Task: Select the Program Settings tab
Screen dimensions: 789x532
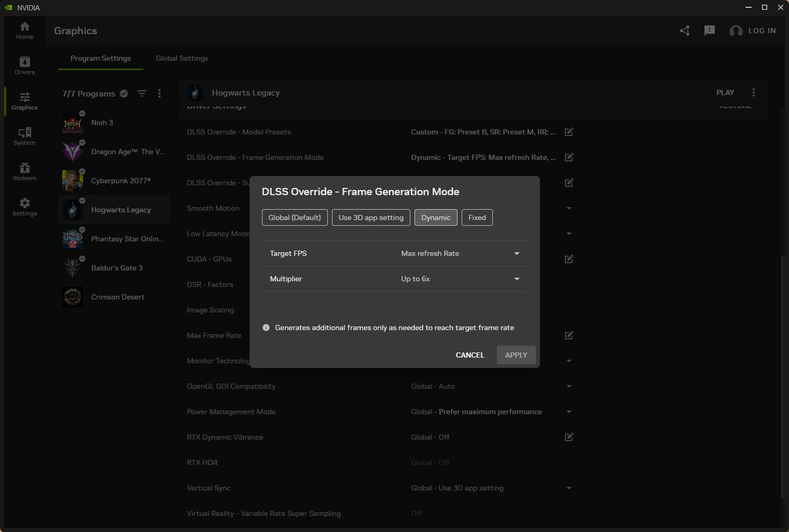Action: click(101, 59)
